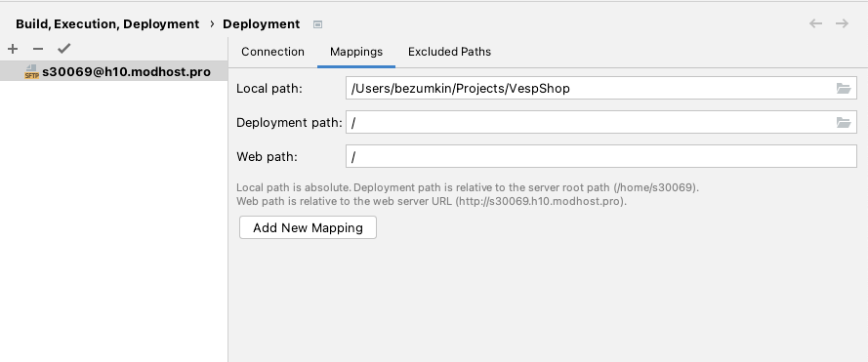Click the SFTP server icon in list
The width and height of the screenshot is (868, 362).
click(32, 72)
